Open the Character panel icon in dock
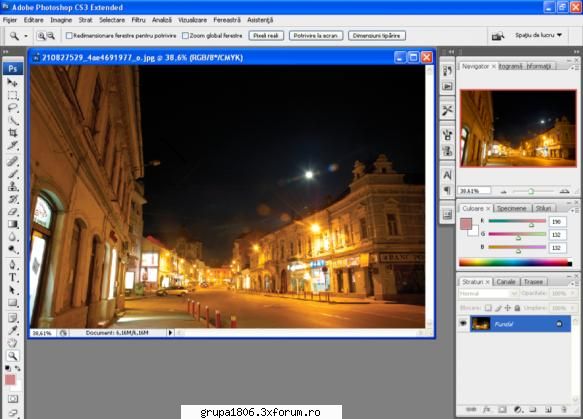This screenshot has width=583, height=419. click(447, 175)
